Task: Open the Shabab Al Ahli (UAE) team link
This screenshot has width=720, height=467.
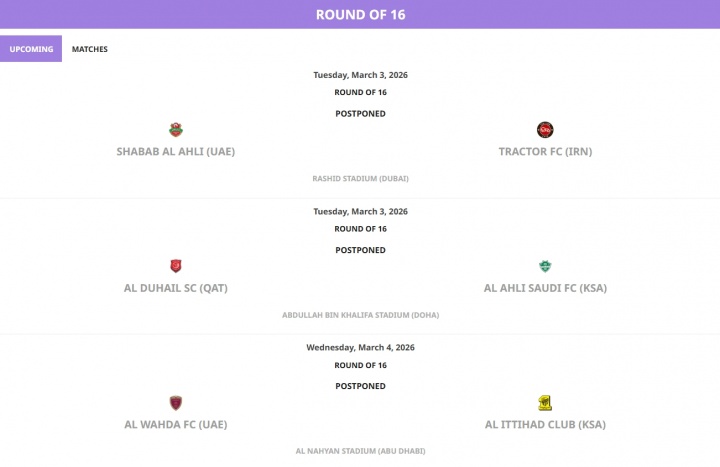Action: point(176,152)
